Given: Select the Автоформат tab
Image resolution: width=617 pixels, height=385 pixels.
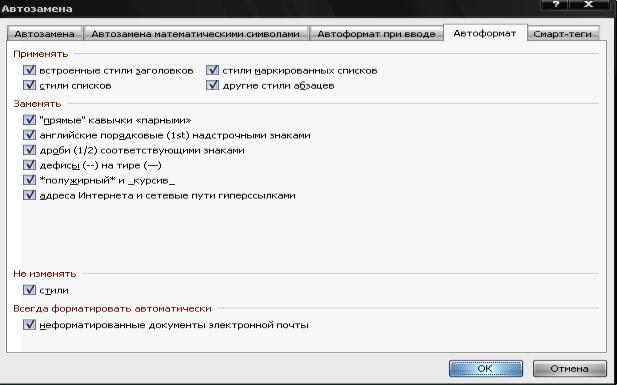Looking at the screenshot, I should pos(485,33).
